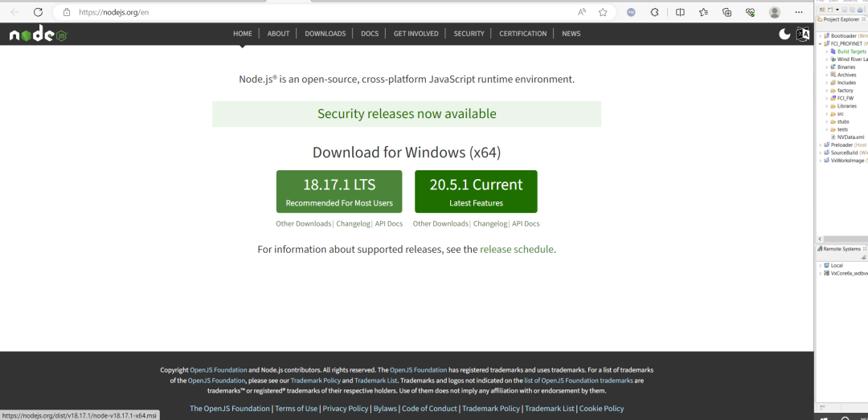Open the browser profile avatar
Image resolution: width=868 pixels, height=420 pixels.
775,12
